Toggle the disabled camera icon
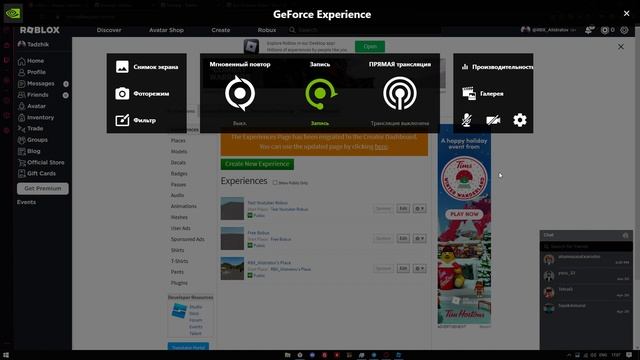The width and height of the screenshot is (640, 360). point(493,120)
